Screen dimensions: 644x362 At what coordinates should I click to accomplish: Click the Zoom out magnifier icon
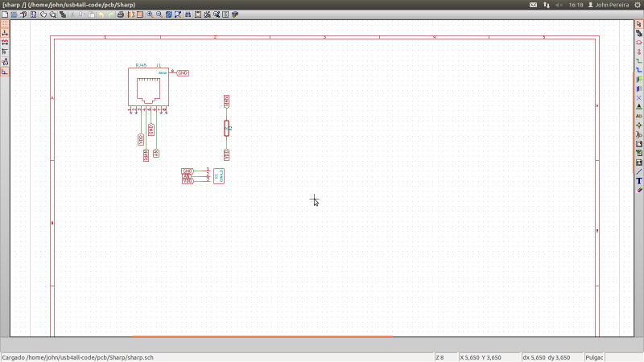(159, 14)
